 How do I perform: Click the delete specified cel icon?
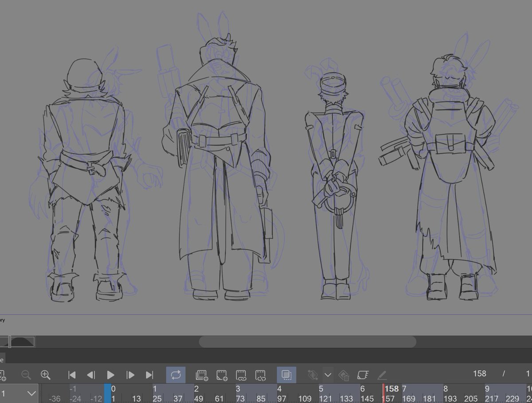pyautogui.click(x=261, y=376)
